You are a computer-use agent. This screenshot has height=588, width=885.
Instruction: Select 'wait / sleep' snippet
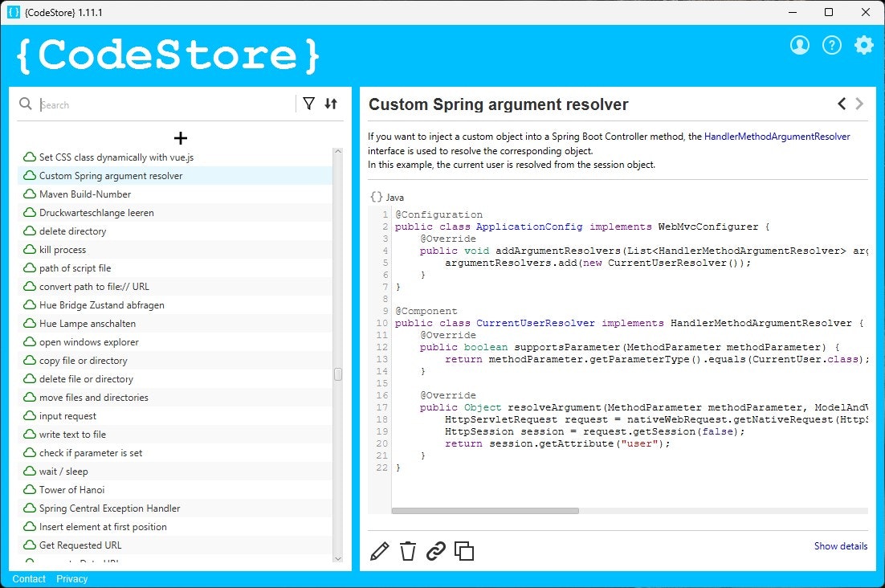[x=175, y=472]
